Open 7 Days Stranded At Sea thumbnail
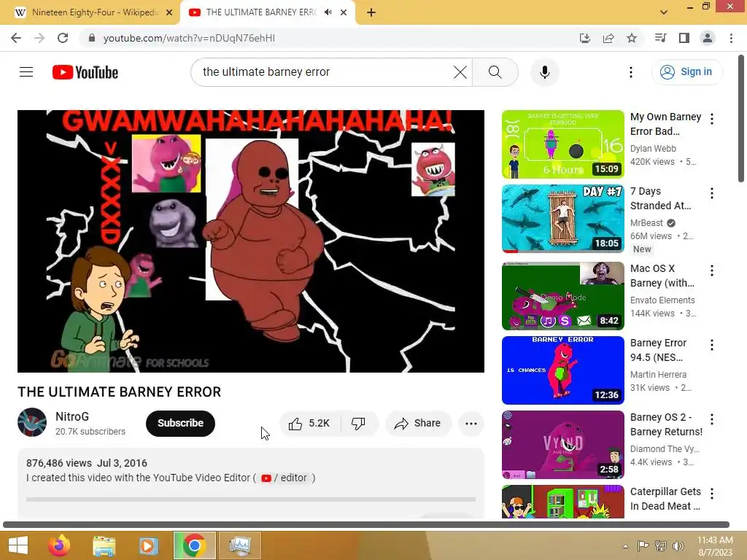 coord(562,219)
